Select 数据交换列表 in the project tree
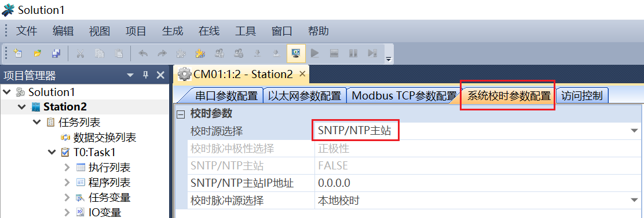The height and width of the screenshot is (218, 644). [105, 137]
